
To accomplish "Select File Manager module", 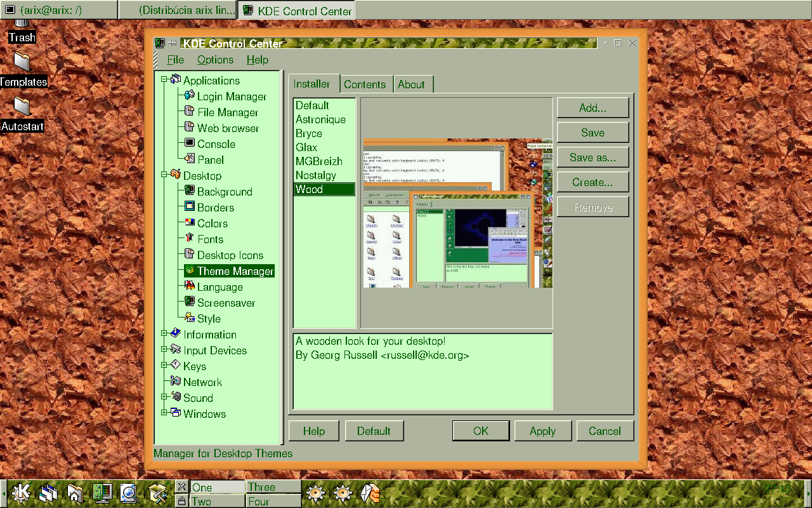I will (221, 112).
